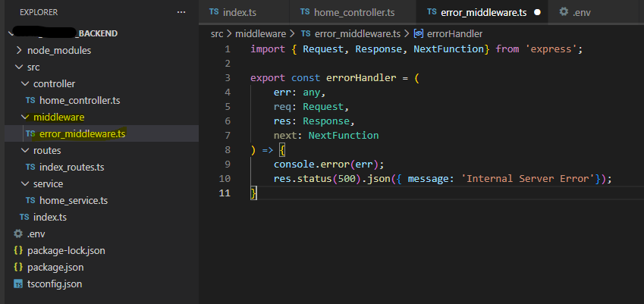Expand the node_modules folder
Screen dimensions: 644x304
19,50
